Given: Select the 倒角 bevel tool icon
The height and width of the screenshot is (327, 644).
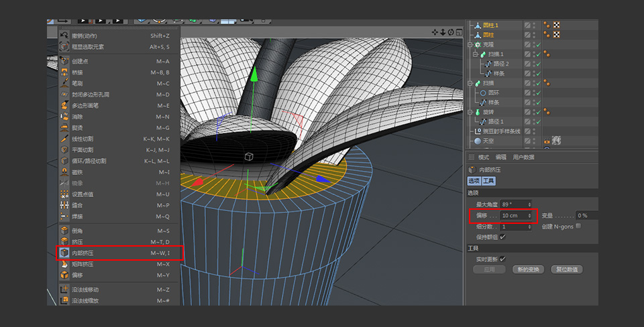Looking at the screenshot, I should click(x=64, y=231).
